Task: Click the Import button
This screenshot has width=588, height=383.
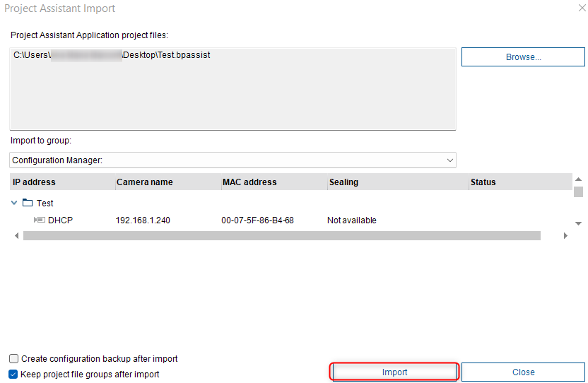Action: pyautogui.click(x=395, y=372)
